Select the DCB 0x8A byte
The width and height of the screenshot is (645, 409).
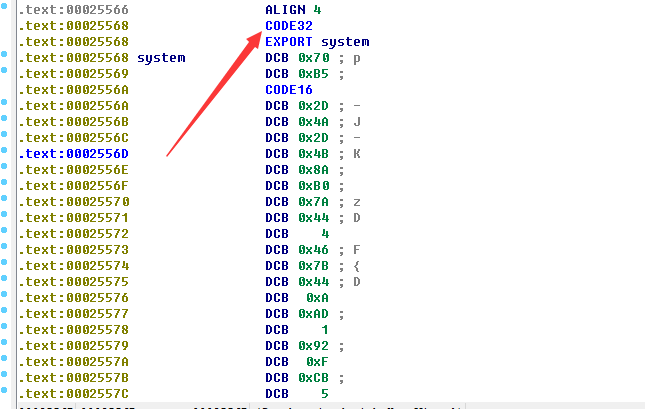[298, 170]
